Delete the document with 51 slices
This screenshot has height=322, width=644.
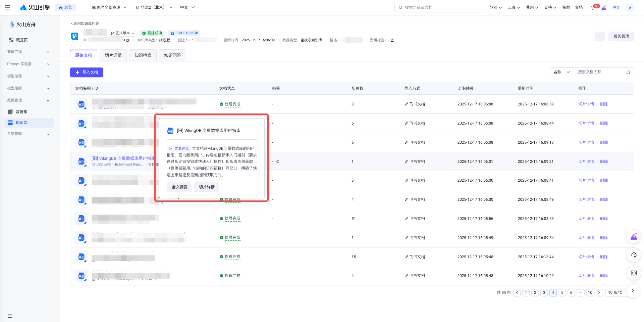coord(604,219)
